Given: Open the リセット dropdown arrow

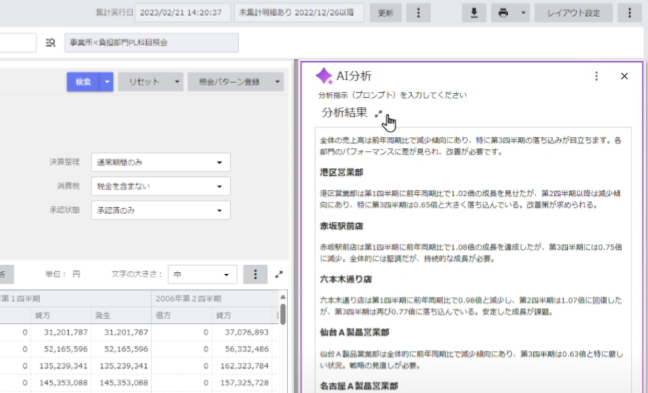Looking at the screenshot, I should point(177,82).
